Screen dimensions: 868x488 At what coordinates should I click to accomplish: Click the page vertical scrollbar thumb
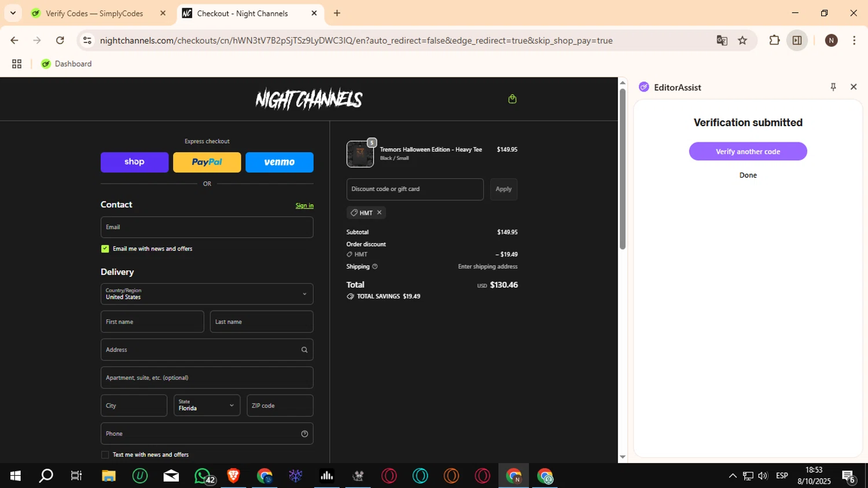click(x=623, y=169)
